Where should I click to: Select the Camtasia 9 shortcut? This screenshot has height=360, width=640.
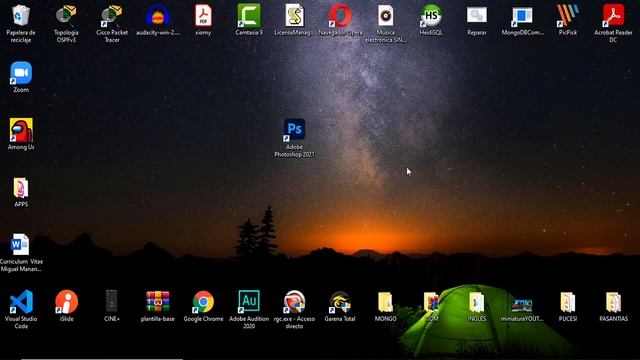click(249, 16)
